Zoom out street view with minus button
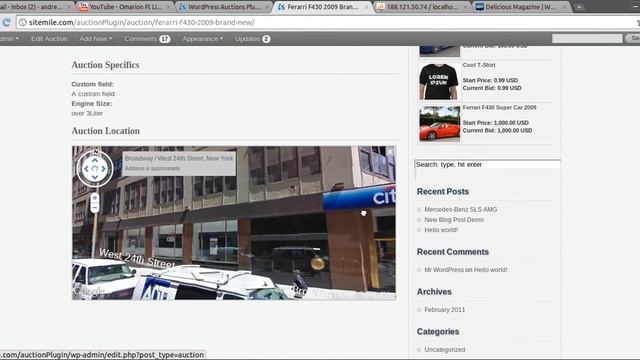 coord(95,208)
